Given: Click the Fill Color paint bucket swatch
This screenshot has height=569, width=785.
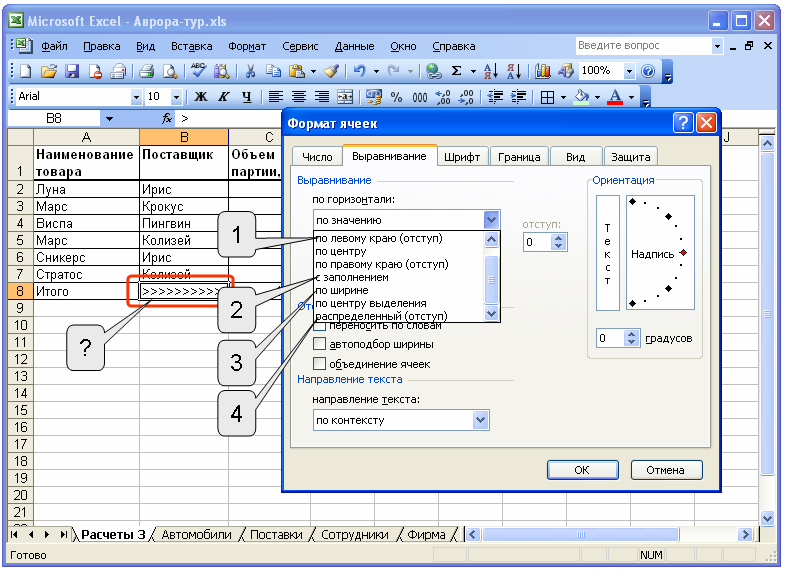Looking at the screenshot, I should click(581, 97).
